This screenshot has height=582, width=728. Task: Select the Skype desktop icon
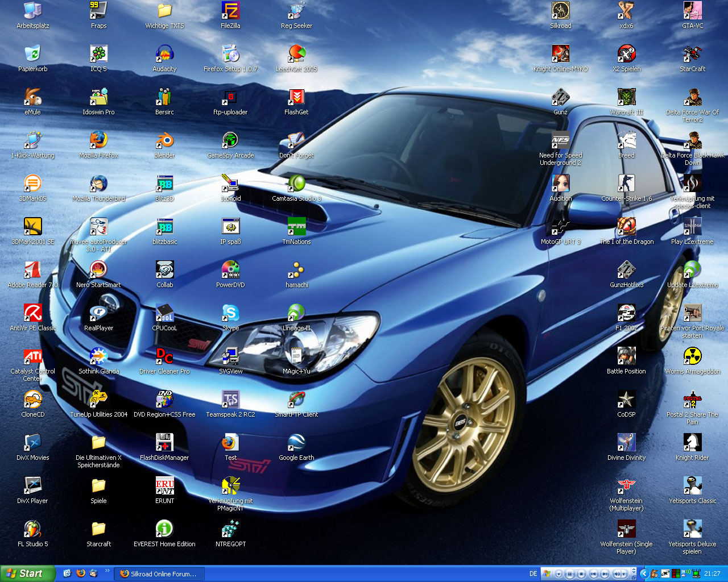pyautogui.click(x=230, y=314)
